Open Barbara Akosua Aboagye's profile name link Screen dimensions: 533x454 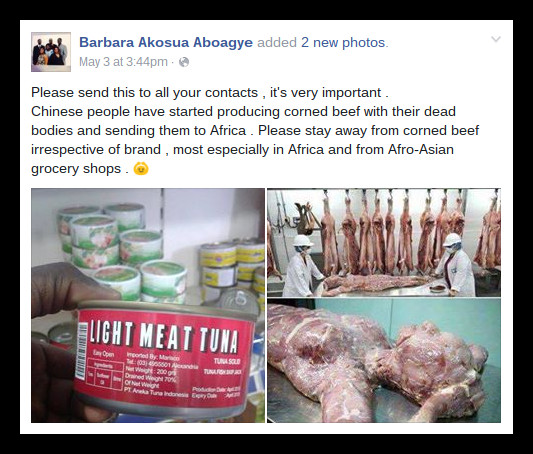point(166,42)
